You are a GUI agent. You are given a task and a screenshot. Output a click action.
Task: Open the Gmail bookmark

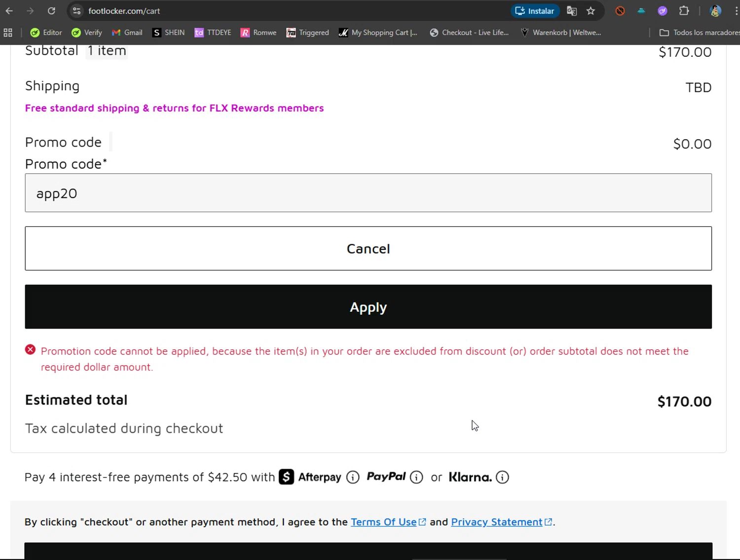[x=127, y=33]
